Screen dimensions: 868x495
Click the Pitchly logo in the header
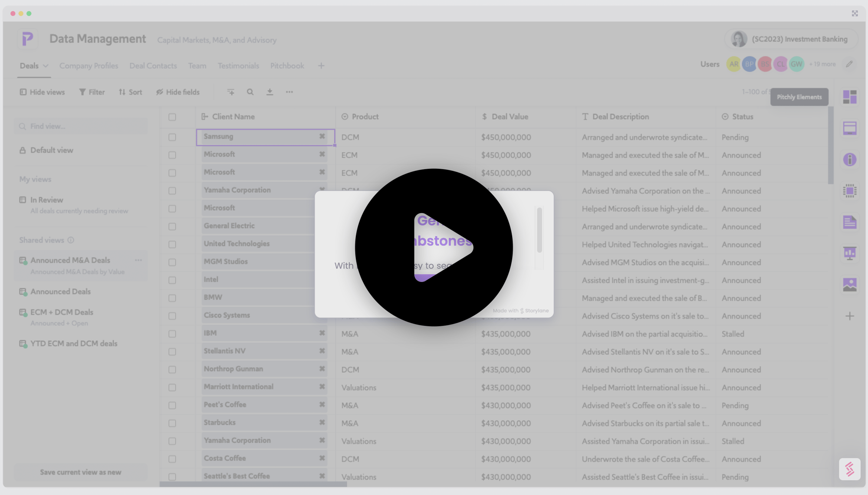tap(27, 39)
